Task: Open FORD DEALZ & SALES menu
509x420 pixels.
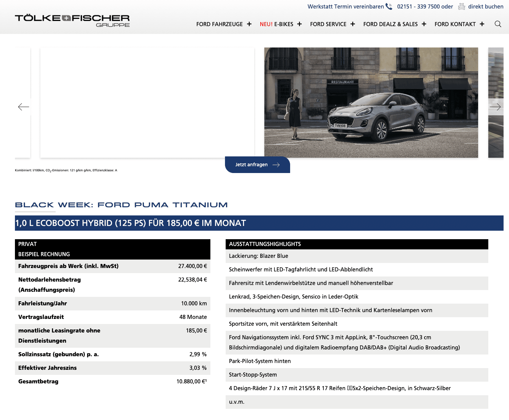Action: (391, 24)
